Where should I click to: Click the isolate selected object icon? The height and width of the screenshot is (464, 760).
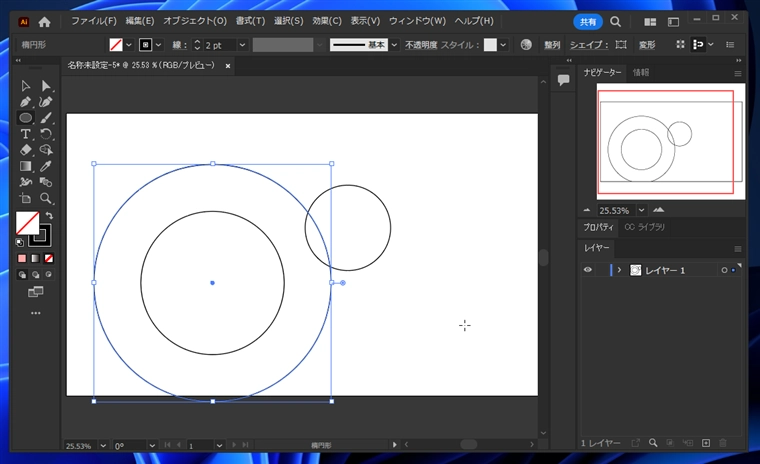681,45
